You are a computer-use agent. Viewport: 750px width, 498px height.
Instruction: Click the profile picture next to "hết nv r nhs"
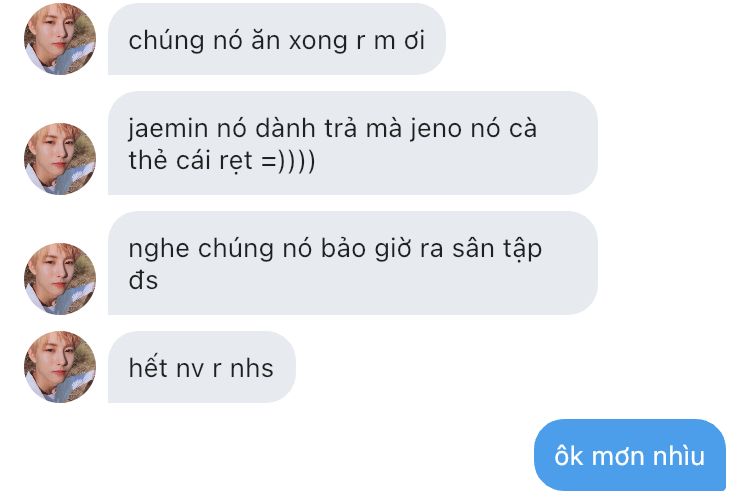click(x=60, y=367)
